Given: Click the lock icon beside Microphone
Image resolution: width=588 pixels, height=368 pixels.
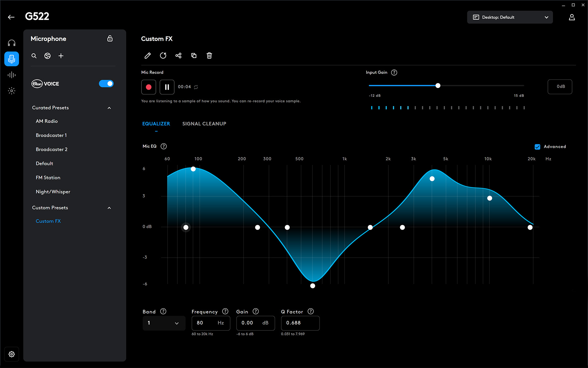Looking at the screenshot, I should point(110,39).
